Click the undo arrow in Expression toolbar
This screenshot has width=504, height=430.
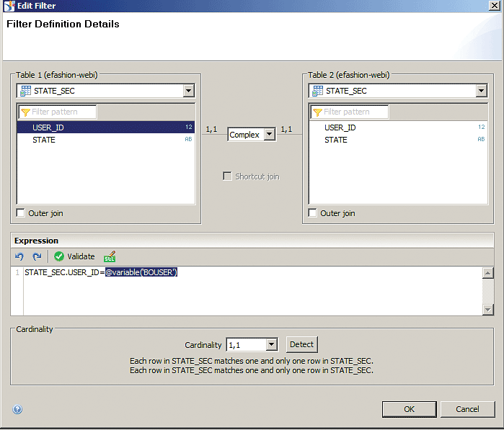coord(19,256)
